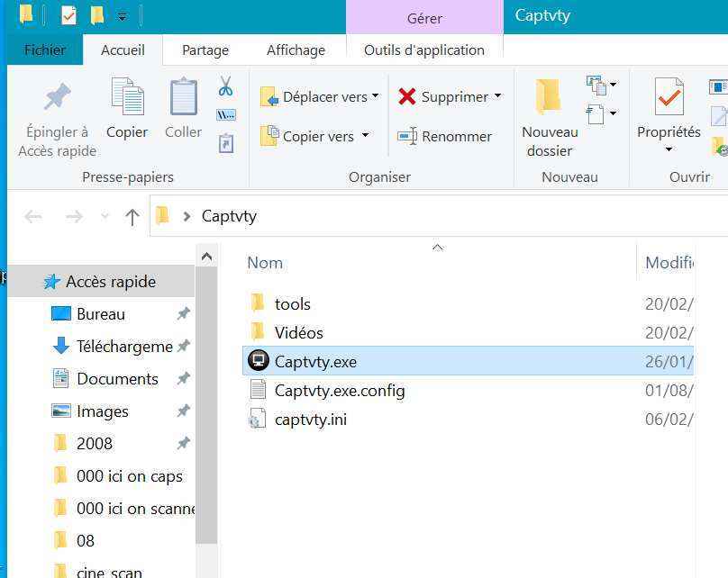728x578 pixels.
Task: Click the red X Supprimer icon
Action: pyautogui.click(x=407, y=96)
